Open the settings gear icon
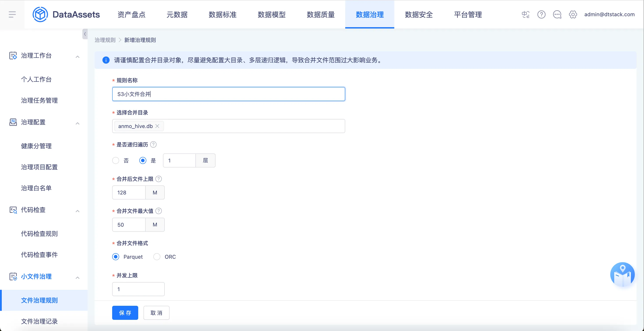Image resolution: width=644 pixels, height=331 pixels. (573, 14)
